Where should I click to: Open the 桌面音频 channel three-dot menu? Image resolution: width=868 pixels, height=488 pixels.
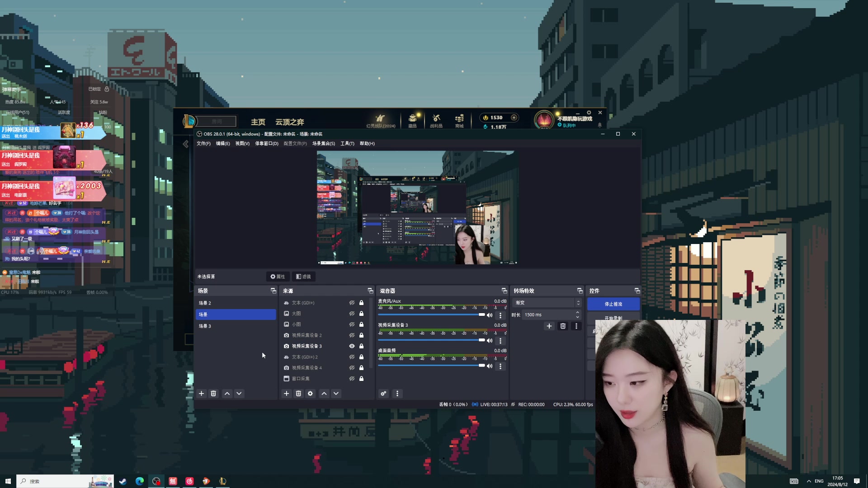[x=500, y=366]
